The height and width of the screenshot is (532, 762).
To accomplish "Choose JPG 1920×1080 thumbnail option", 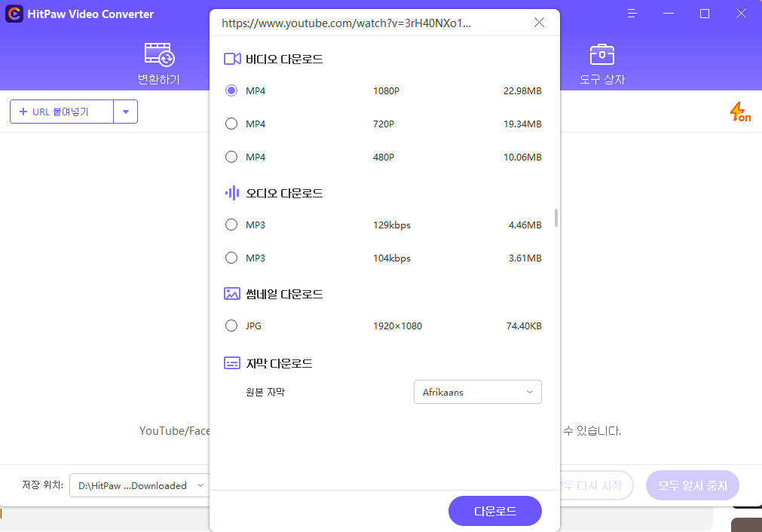I will click(231, 326).
